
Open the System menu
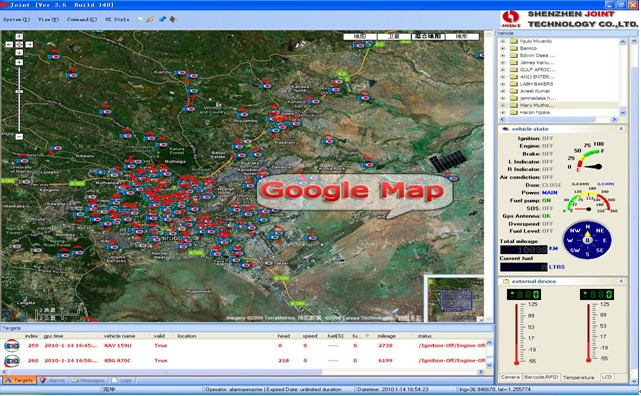16,19
